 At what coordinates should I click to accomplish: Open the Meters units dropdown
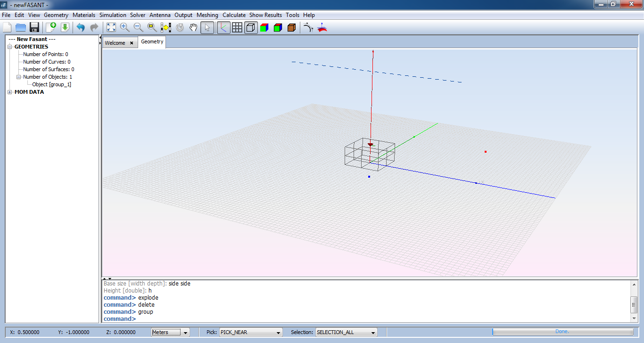click(170, 332)
